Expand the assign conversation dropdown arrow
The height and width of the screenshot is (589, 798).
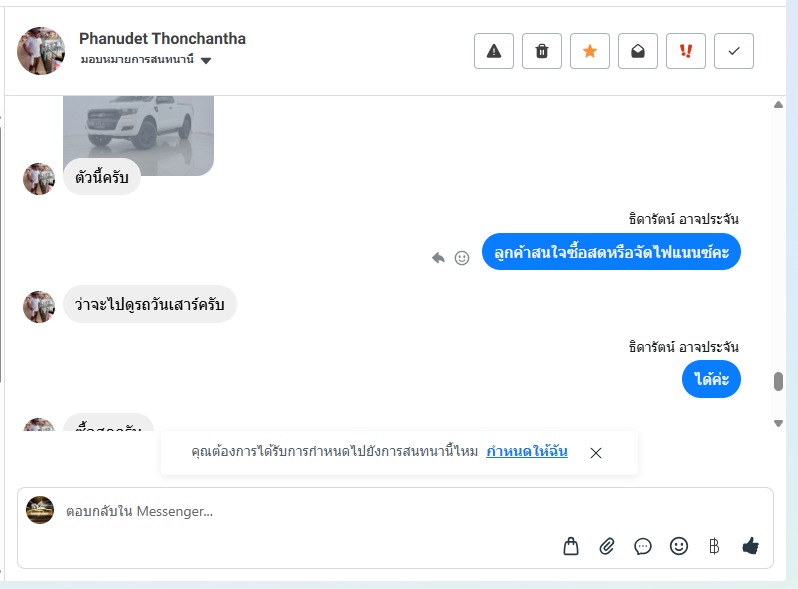pyautogui.click(x=206, y=61)
